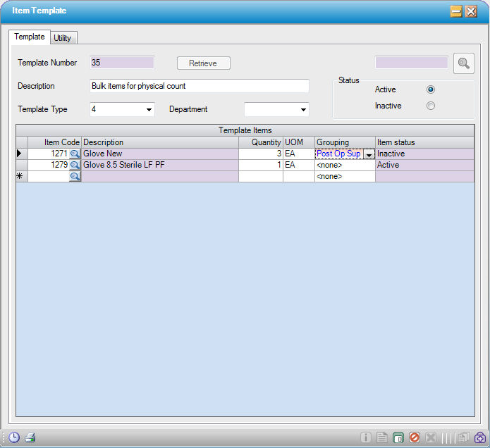Open Grouping dropdown for Glove New row
Viewport: 490px width, 448px height.
(369, 154)
